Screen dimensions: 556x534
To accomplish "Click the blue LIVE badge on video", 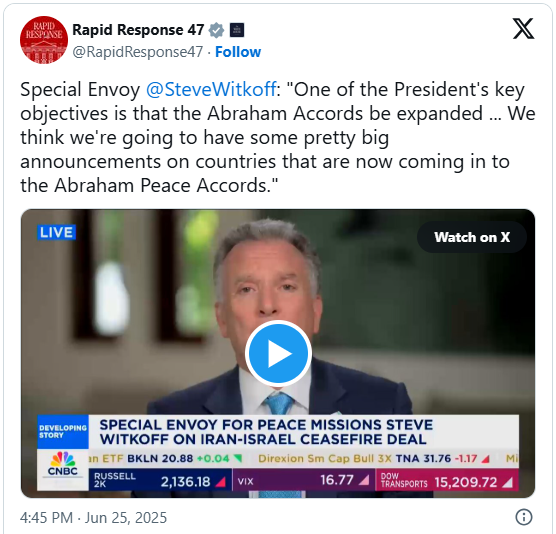I will [56, 233].
